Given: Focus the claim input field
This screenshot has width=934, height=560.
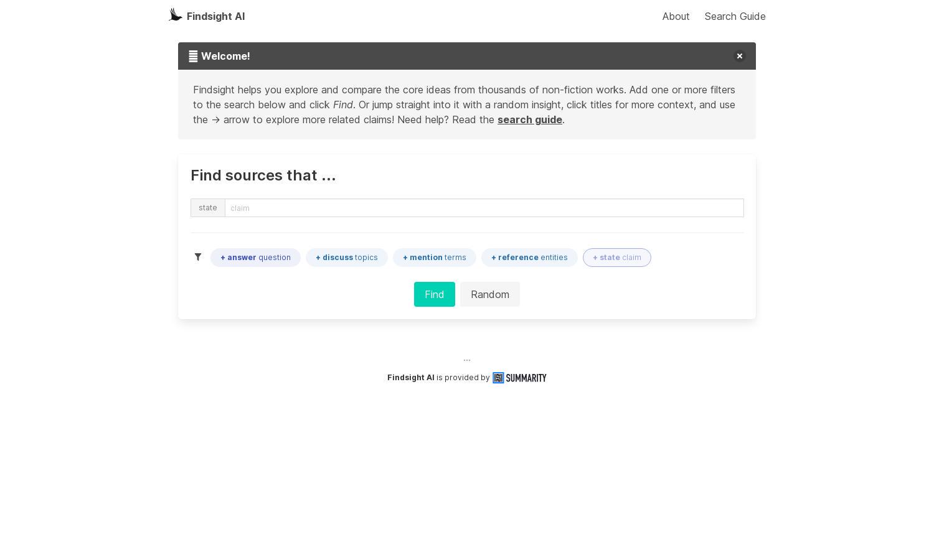Looking at the screenshot, I should tap(484, 208).
